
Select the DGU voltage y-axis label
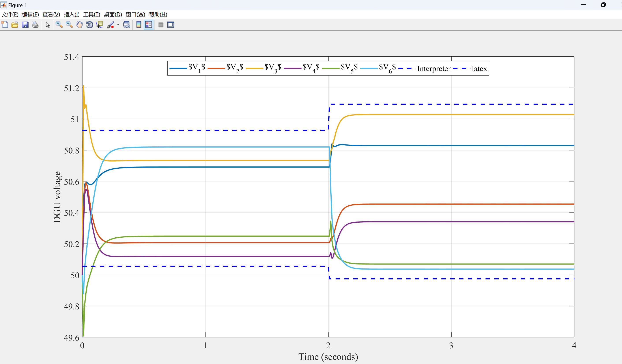[57, 197]
